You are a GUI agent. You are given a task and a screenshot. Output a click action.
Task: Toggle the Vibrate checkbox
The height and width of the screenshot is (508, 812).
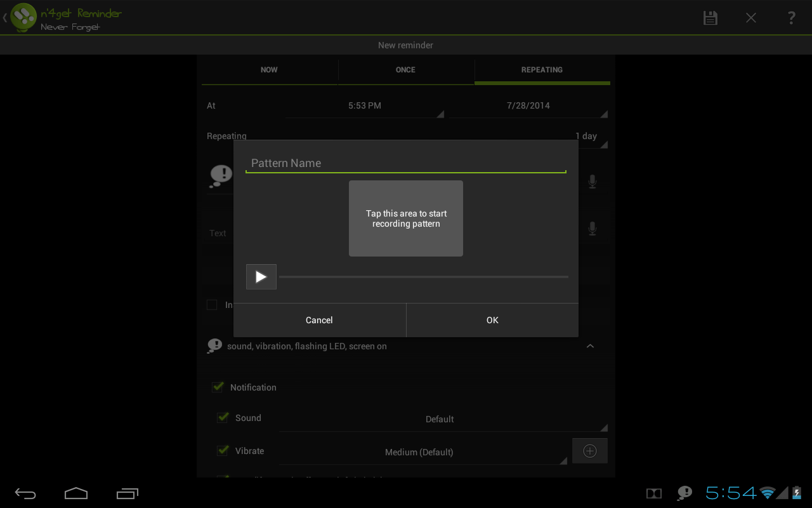coord(223,450)
